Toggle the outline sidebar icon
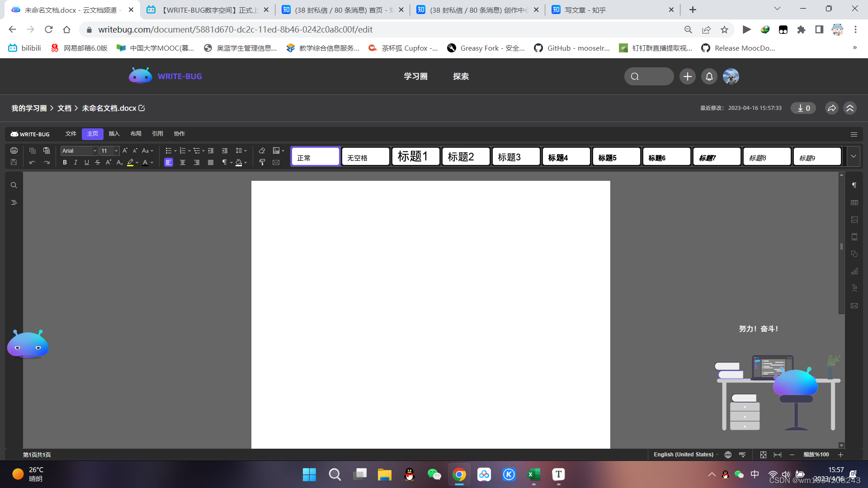Image resolution: width=868 pixels, height=488 pixels. pos(14,202)
